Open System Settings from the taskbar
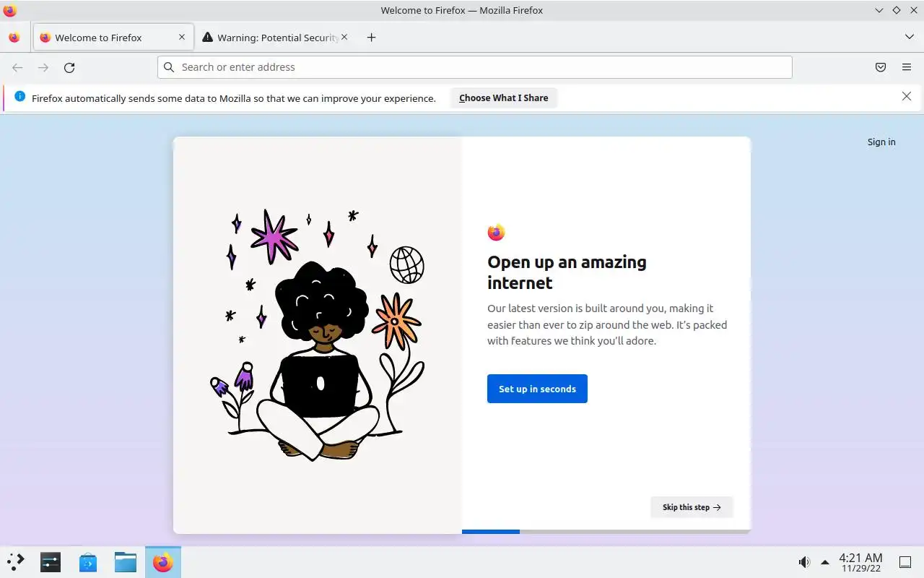Screen dimensions: 924x578 point(51,561)
